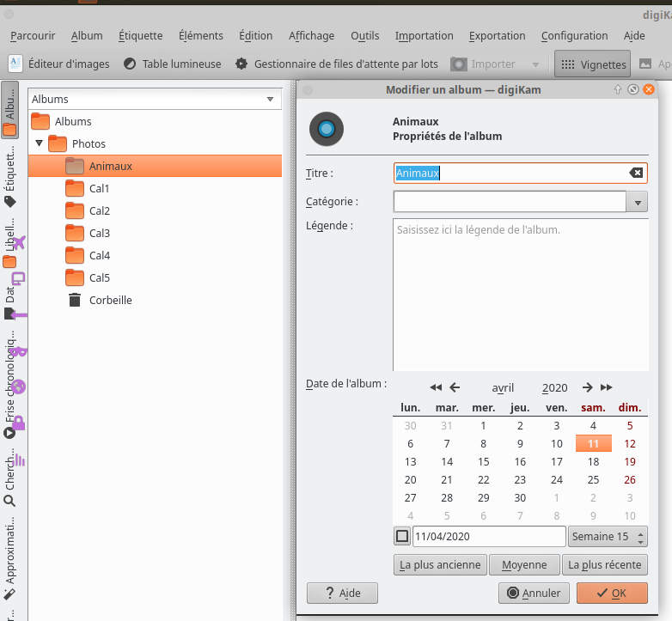This screenshot has height=621, width=672.
Task: Open the Parcourir menu
Action: (33, 35)
